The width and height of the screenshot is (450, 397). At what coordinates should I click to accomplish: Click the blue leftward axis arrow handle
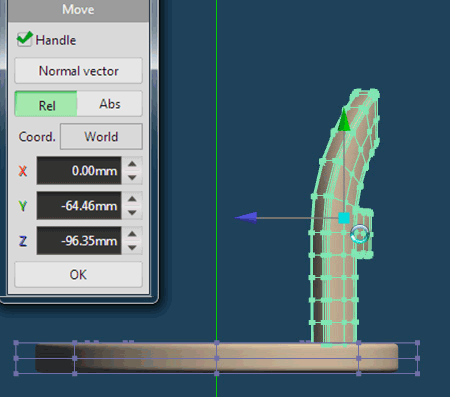click(x=246, y=218)
